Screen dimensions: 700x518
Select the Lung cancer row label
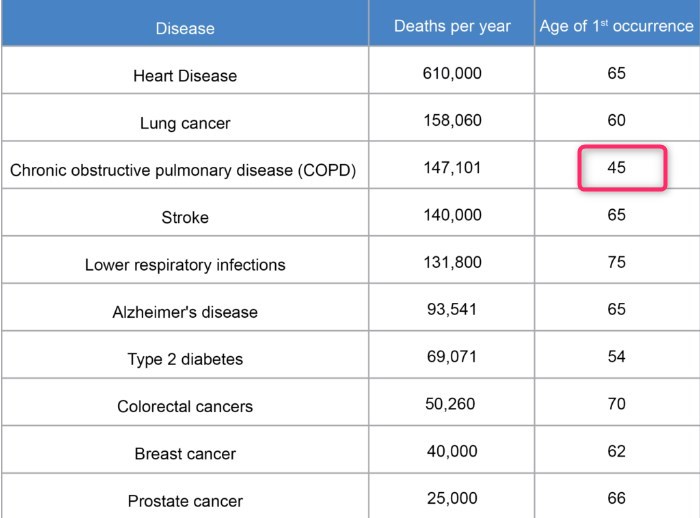click(185, 123)
